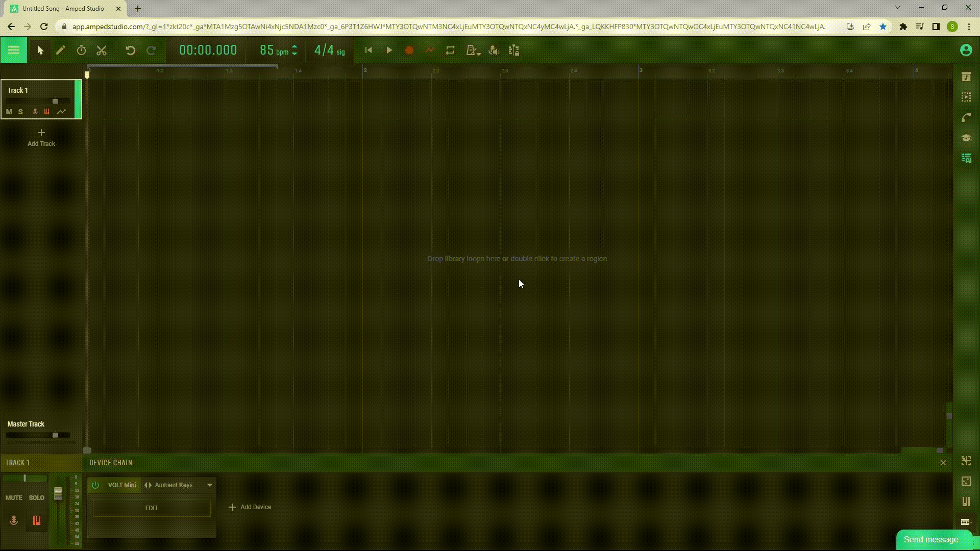Screen dimensions: 980x551
Task: Expand the Ambient Keys instrument dropdown
Action: pos(210,484)
